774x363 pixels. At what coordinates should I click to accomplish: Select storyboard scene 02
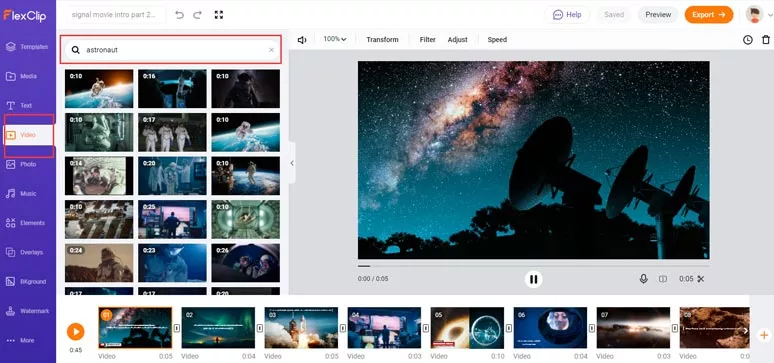218,328
